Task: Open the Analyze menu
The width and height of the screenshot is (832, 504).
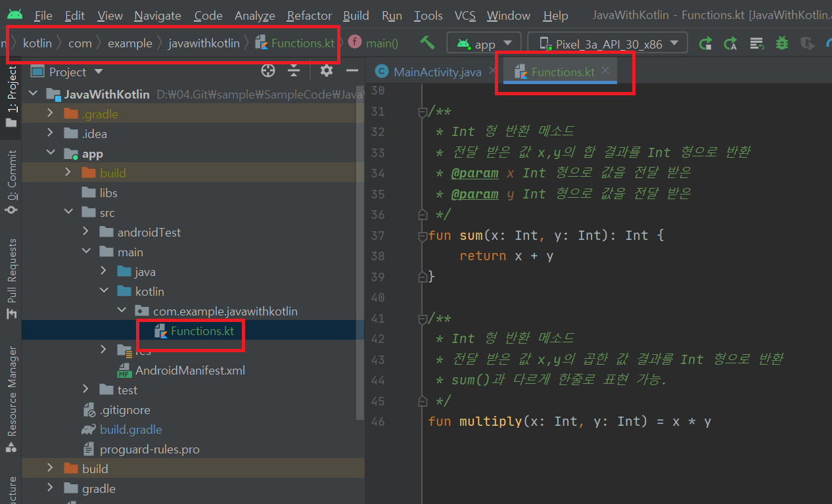Action: click(x=255, y=15)
